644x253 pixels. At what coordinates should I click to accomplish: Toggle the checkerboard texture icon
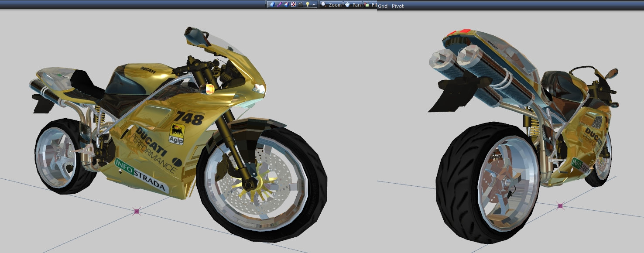293,4
